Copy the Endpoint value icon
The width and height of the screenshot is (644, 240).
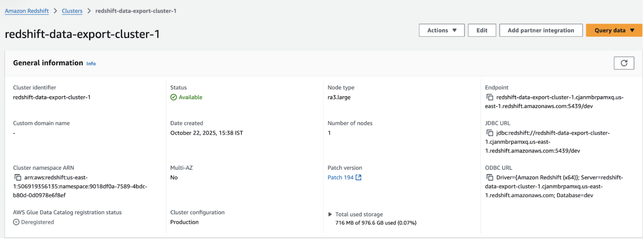click(x=490, y=97)
